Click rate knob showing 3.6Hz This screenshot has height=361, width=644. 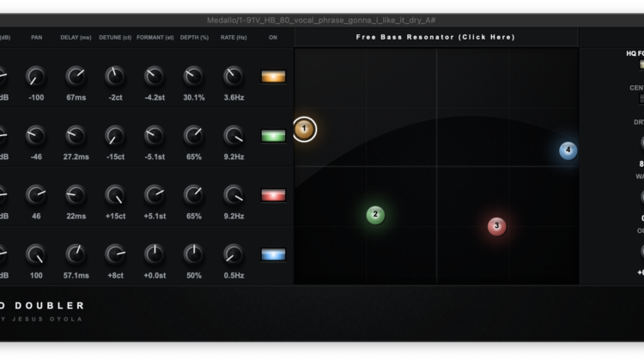(x=234, y=76)
